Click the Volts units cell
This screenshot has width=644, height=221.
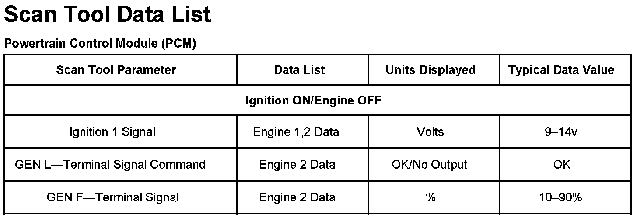point(430,132)
